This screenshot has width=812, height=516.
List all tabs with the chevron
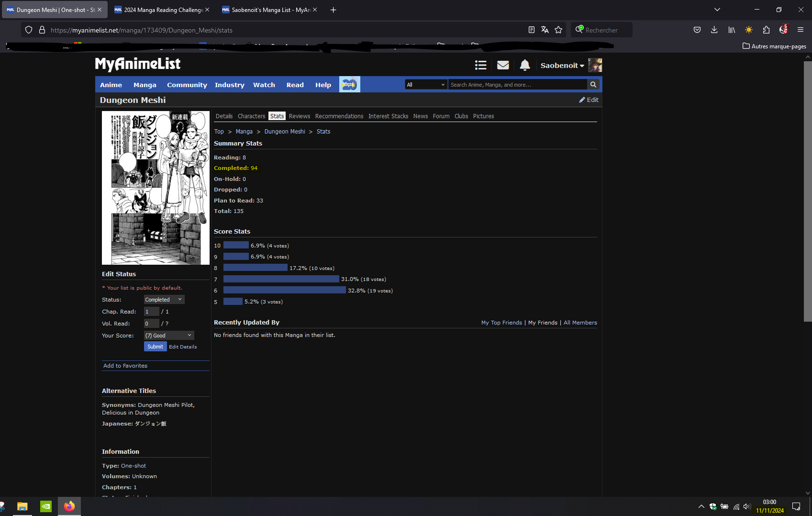(x=717, y=10)
